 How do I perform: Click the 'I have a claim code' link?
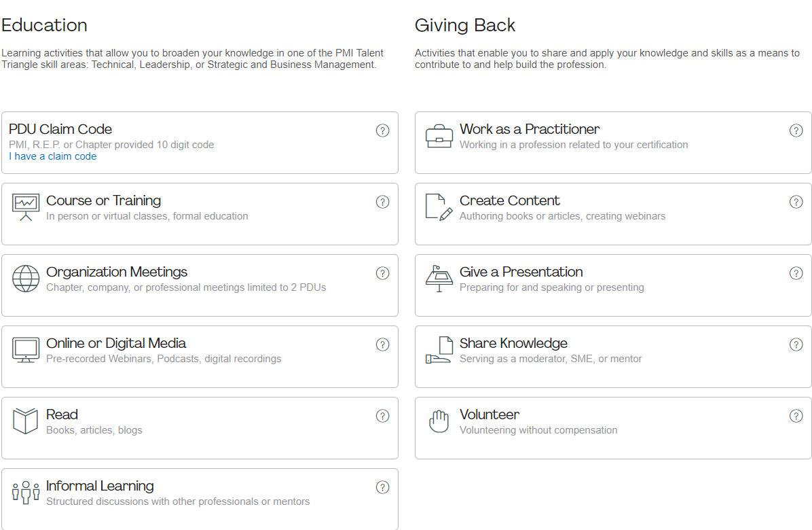[53, 156]
